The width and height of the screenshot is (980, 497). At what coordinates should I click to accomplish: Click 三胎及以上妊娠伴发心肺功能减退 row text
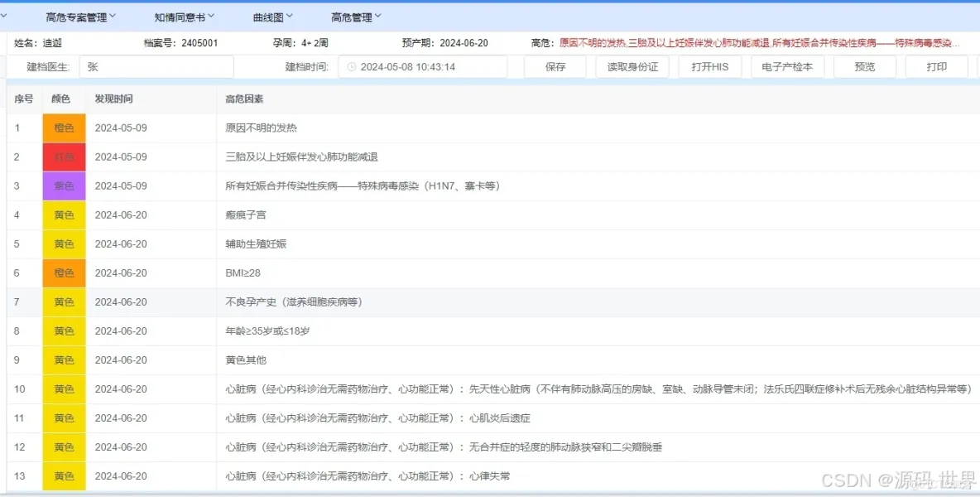302,157
